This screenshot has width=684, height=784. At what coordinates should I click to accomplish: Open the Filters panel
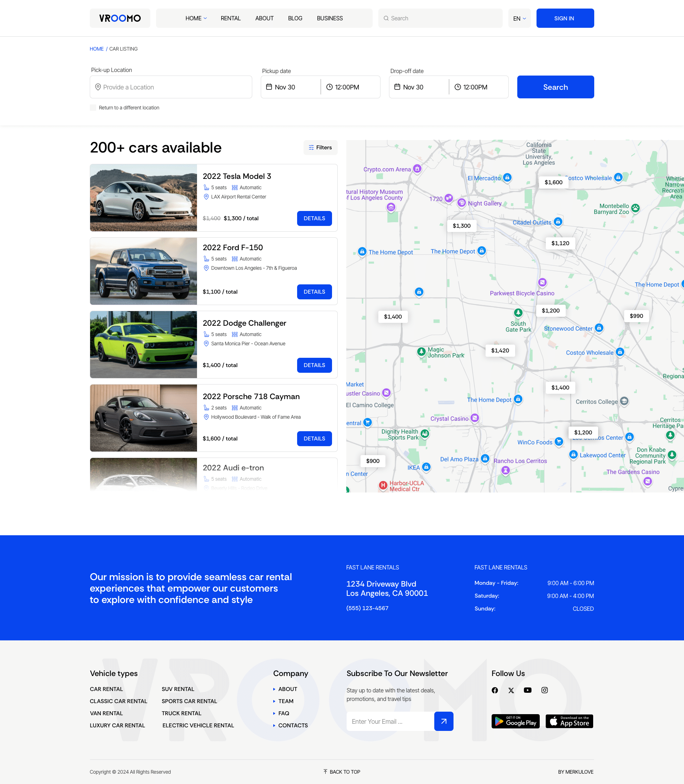click(x=320, y=148)
